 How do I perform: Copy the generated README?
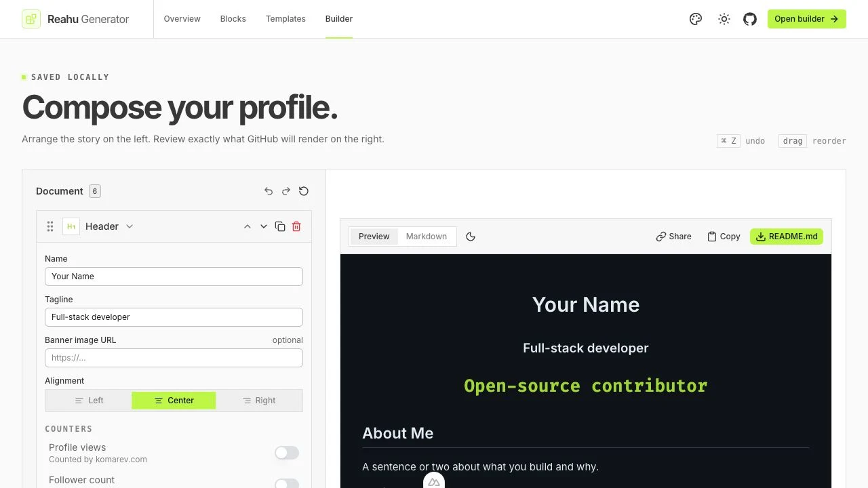click(x=724, y=237)
